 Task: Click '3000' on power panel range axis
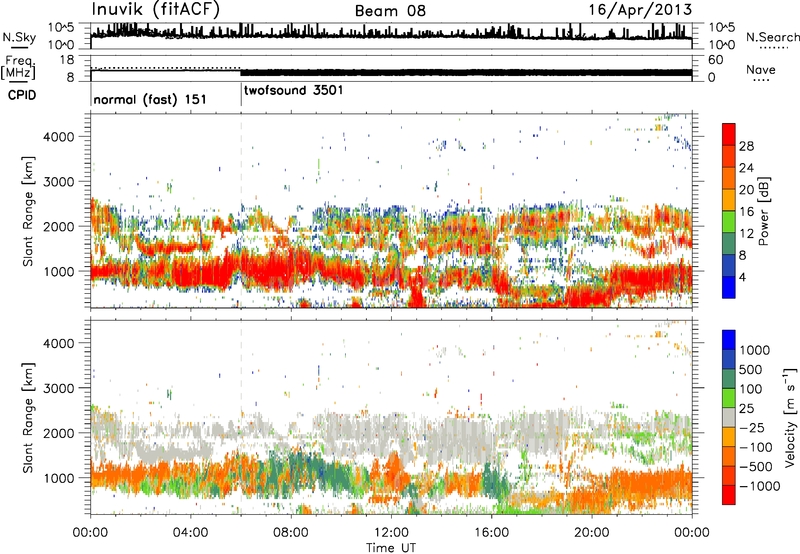coord(58,182)
